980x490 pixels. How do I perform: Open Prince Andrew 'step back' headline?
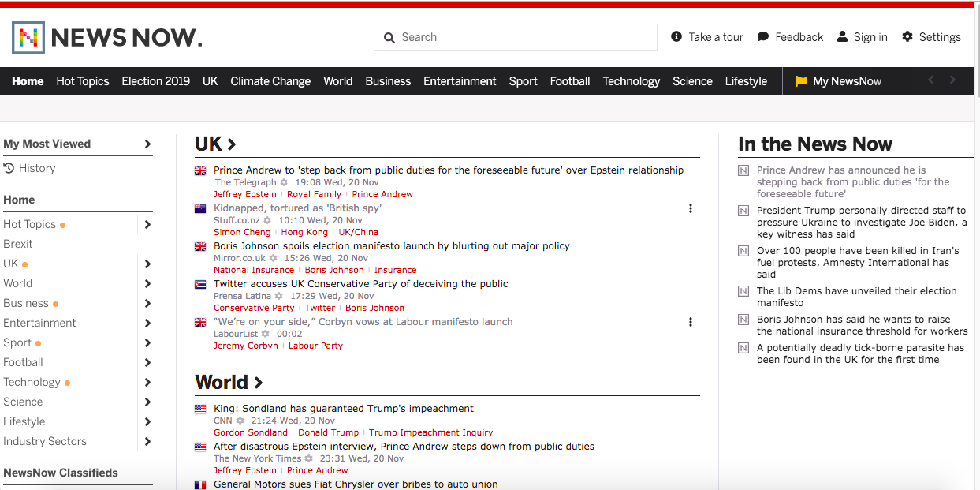point(449,170)
